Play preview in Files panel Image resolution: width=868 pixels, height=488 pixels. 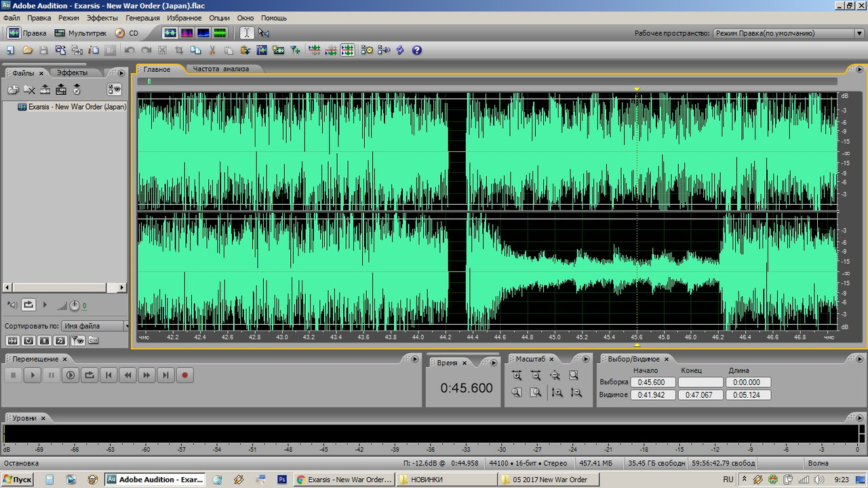pyautogui.click(x=45, y=305)
